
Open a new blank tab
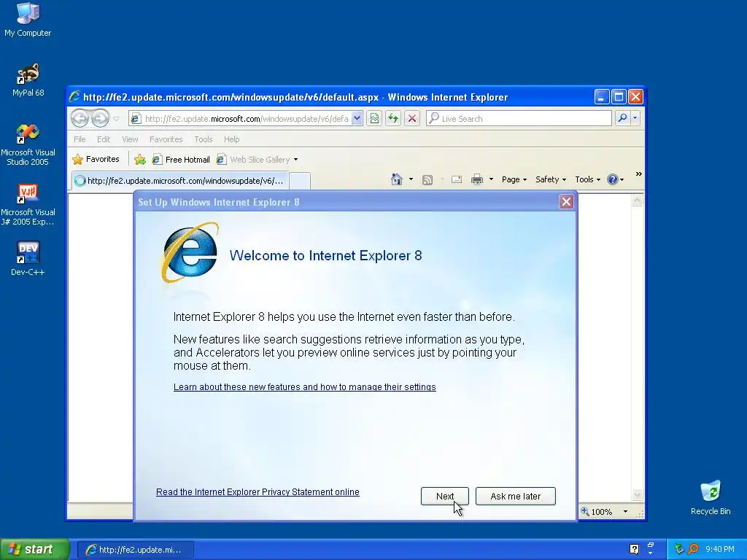pyautogui.click(x=300, y=181)
